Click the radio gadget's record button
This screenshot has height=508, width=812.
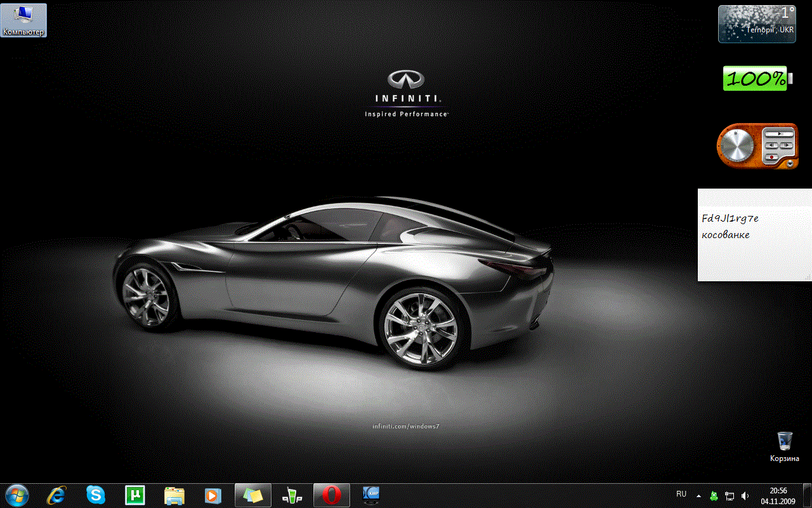coord(771,156)
